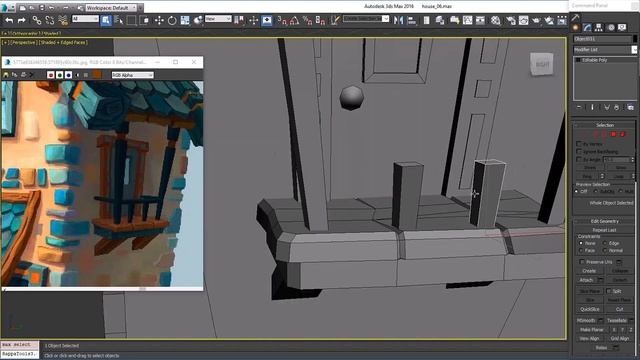Image resolution: width=640 pixels, height=360 pixels.
Task: Activate the Select and Rotate tool
Action: [172, 20]
